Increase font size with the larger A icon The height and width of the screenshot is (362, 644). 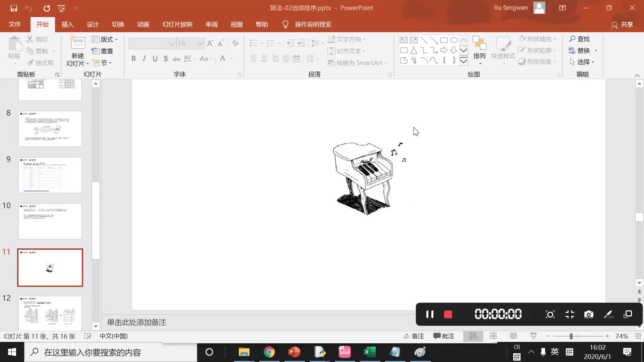[x=210, y=43]
